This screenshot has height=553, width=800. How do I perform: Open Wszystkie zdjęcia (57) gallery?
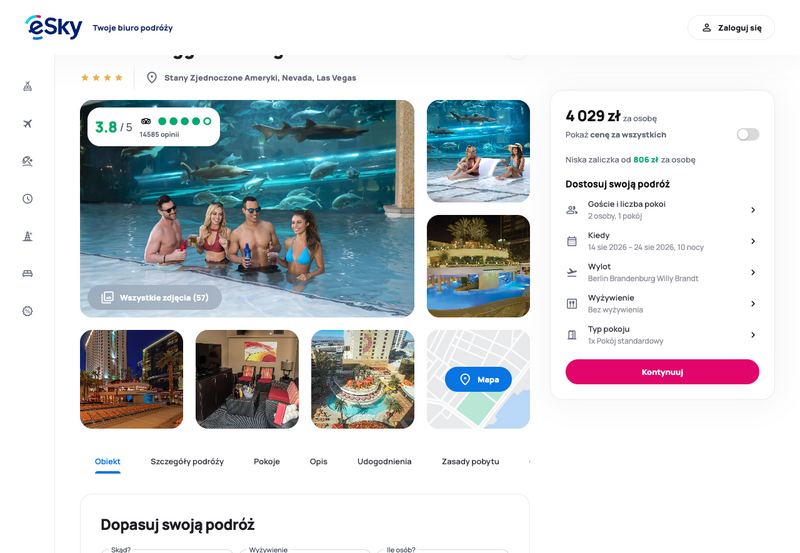(x=155, y=297)
